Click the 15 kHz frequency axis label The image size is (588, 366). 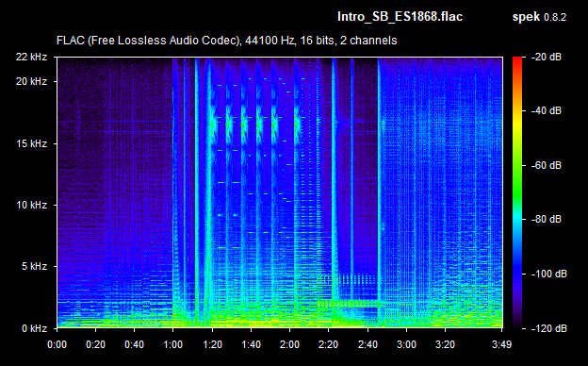click(x=31, y=143)
